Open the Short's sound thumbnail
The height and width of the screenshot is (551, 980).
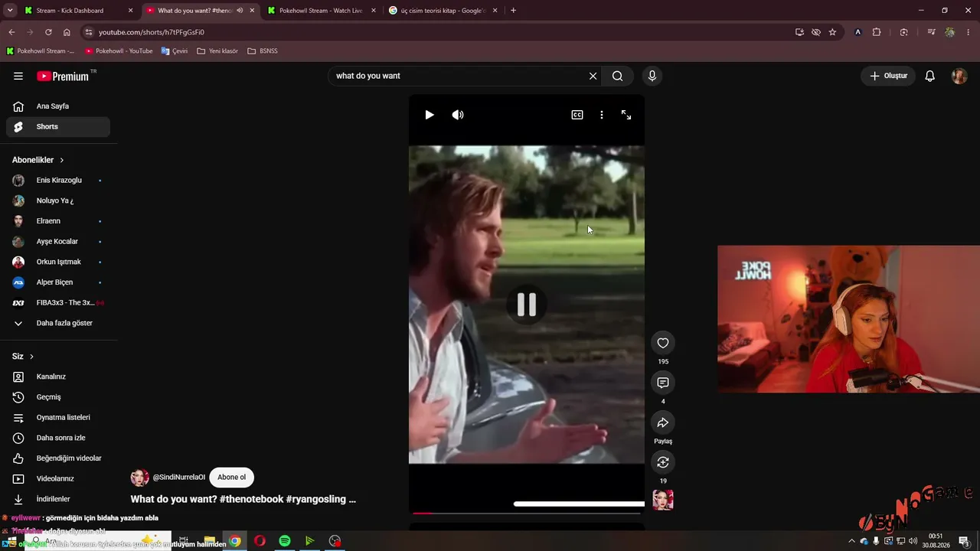coord(663,500)
